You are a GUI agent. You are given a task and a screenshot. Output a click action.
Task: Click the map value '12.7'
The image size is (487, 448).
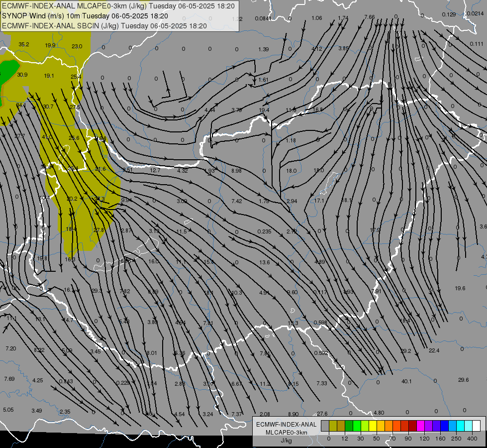155,170
